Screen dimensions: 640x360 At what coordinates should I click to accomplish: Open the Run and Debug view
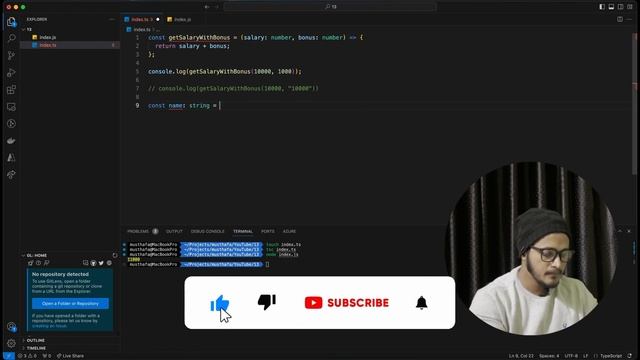(x=11, y=73)
